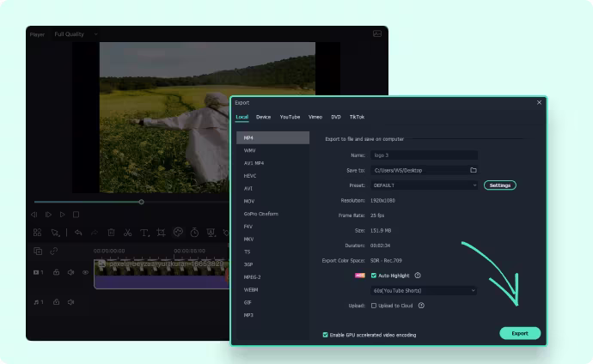Click the trash delete icon
Image resolution: width=593 pixels, height=364 pixels.
[111, 233]
